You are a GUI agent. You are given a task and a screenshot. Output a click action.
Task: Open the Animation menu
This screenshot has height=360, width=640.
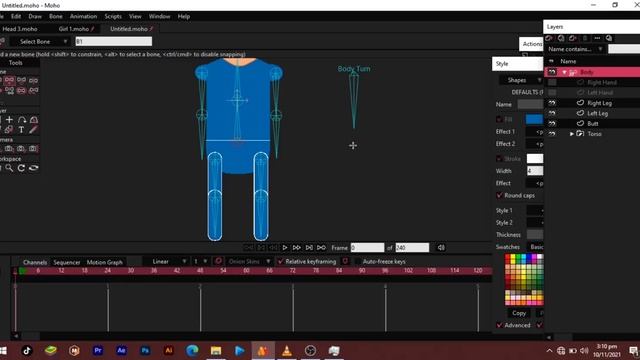pos(83,16)
